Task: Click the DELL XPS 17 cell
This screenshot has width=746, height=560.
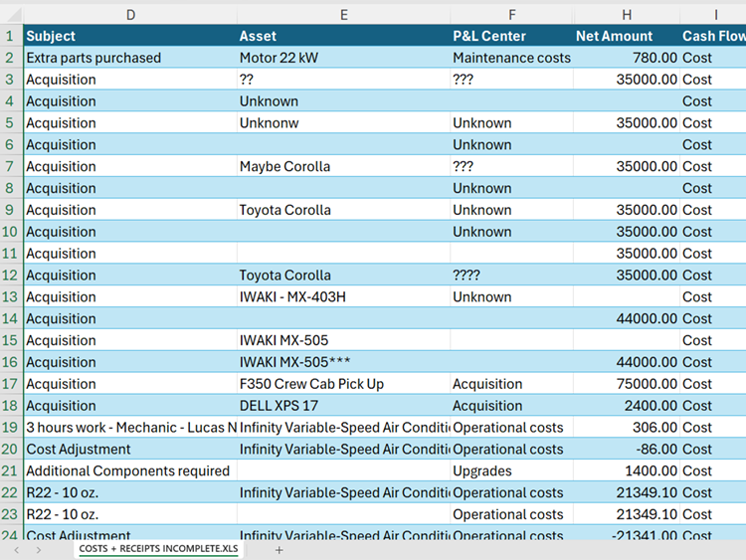Action: [343, 406]
